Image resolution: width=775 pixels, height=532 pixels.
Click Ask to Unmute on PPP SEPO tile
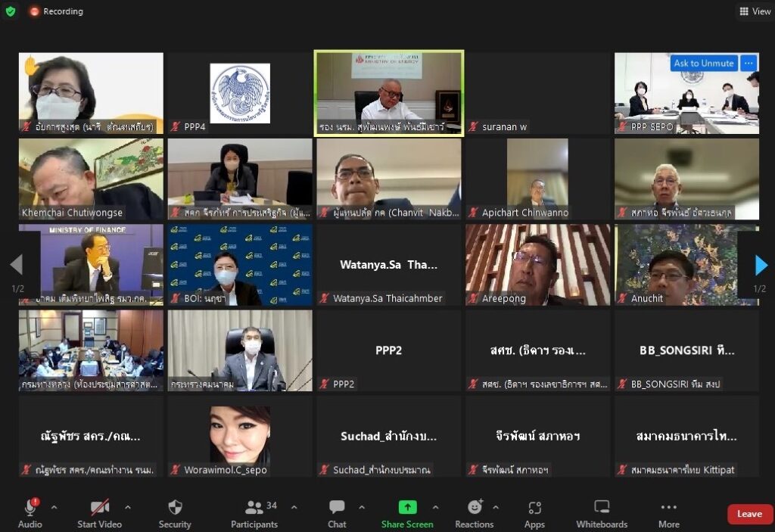point(703,64)
